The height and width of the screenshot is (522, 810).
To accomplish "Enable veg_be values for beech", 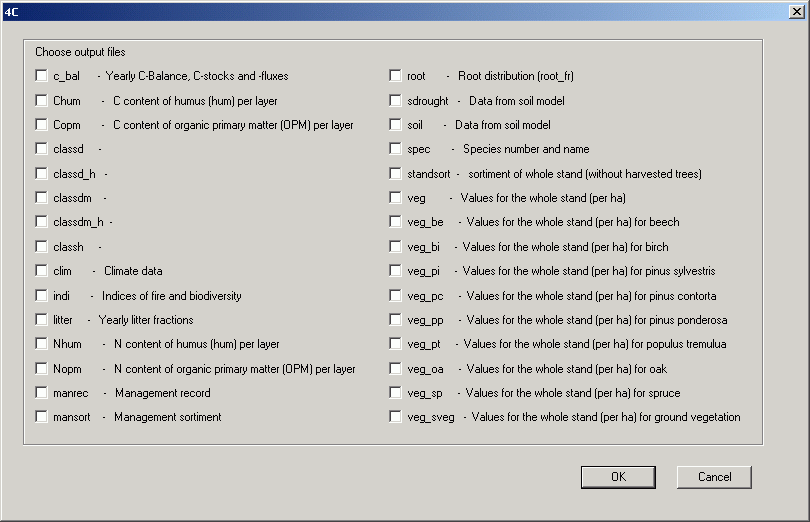I will pyautogui.click(x=396, y=222).
